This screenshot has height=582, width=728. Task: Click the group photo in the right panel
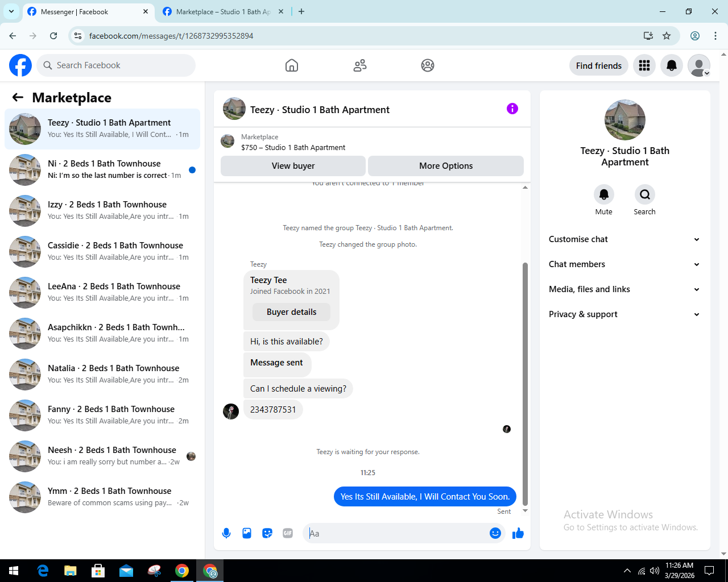(x=625, y=120)
